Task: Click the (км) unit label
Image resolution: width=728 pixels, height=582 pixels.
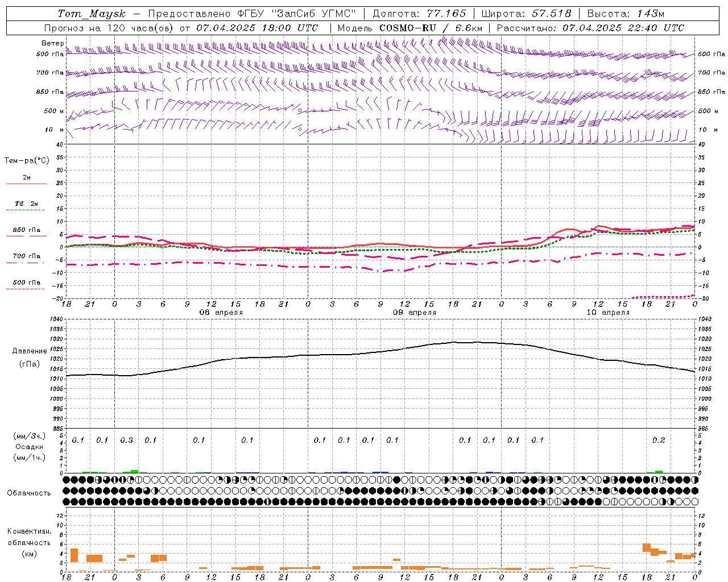Action: pyautogui.click(x=29, y=554)
